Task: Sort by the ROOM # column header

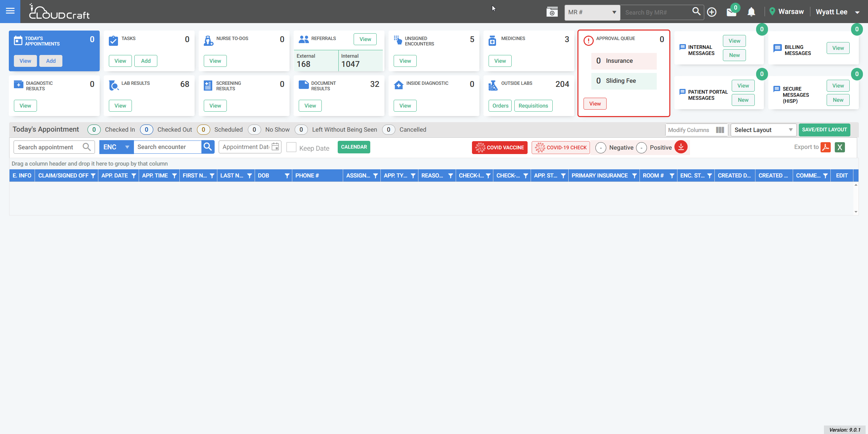Action: point(653,175)
